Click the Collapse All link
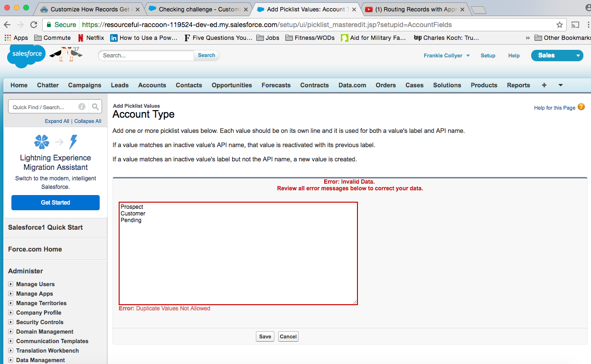The width and height of the screenshot is (591, 364). coord(88,121)
